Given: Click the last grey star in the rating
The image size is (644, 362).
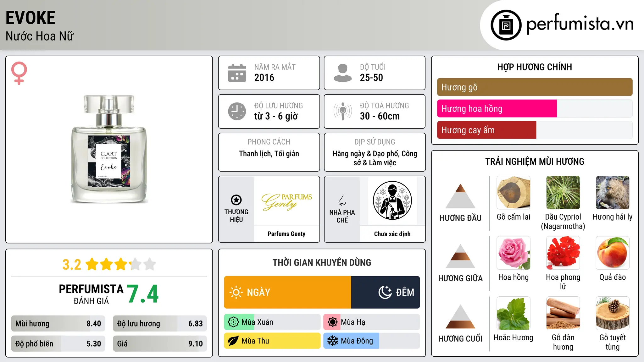Looking at the screenshot, I should 150,264.
